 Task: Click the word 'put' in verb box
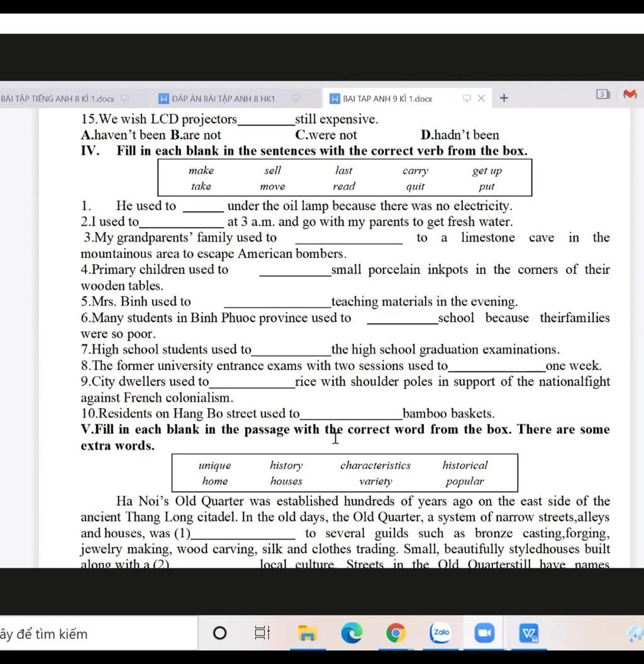[x=487, y=187]
